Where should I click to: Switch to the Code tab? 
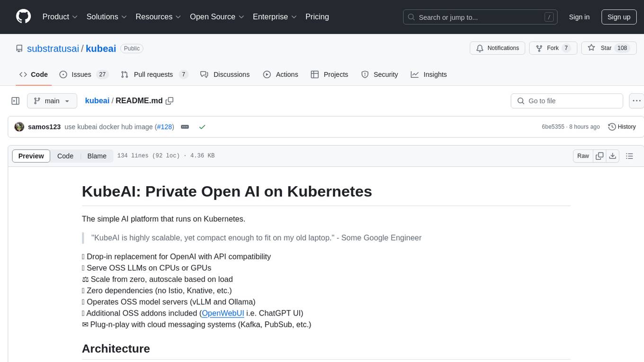pos(34,74)
